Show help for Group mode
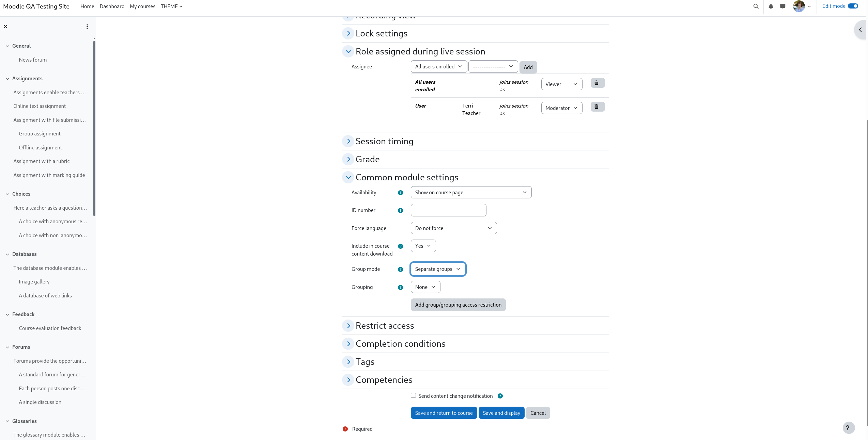868x440 pixels. pos(401,270)
